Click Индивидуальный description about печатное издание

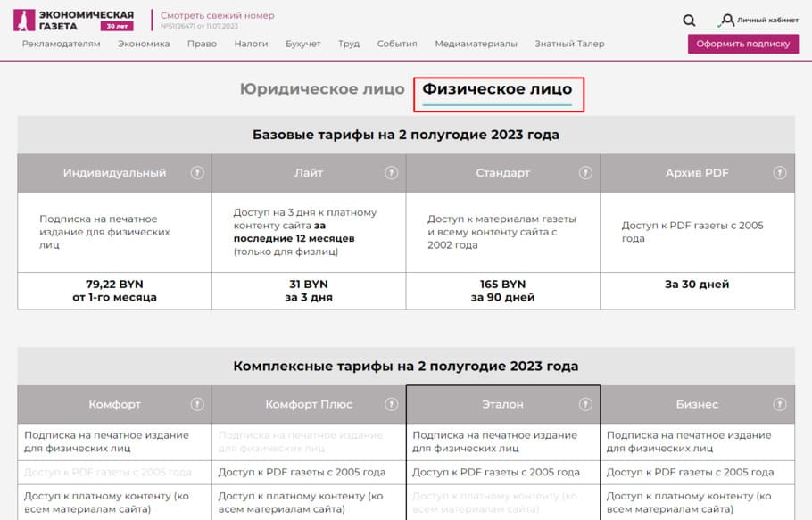(105, 232)
